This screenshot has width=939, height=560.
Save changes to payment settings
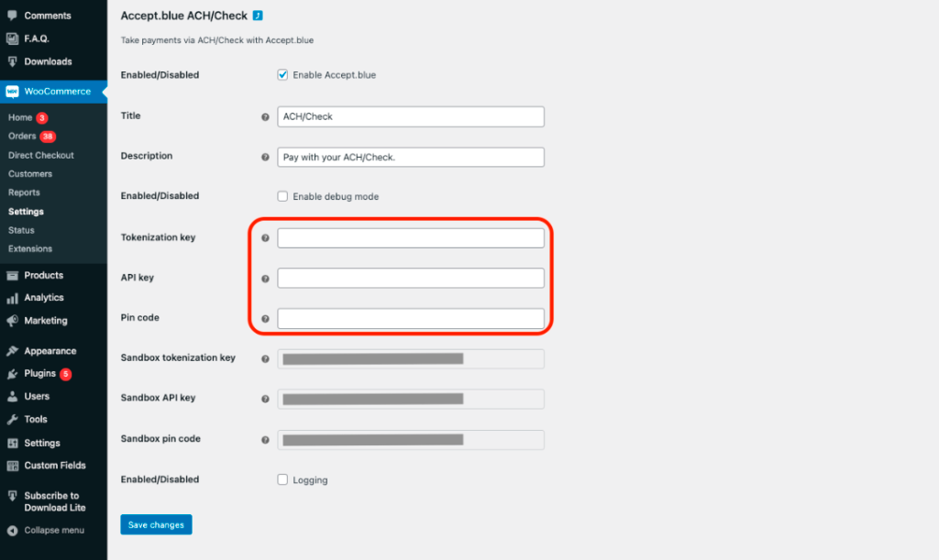click(156, 524)
